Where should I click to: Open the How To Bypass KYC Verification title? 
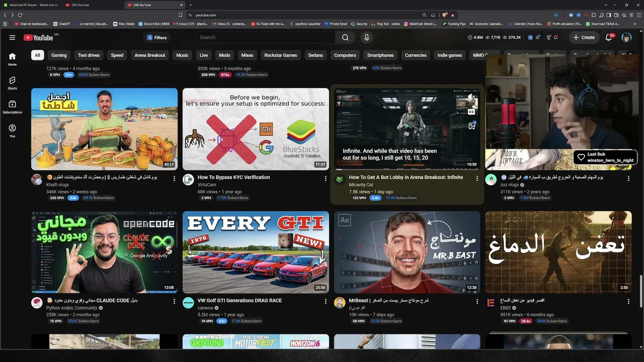233,177
